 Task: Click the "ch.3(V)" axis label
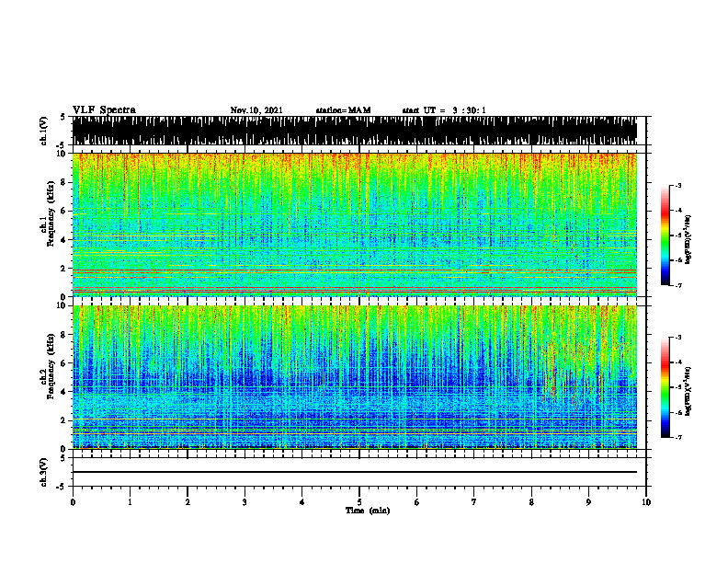coord(43,472)
